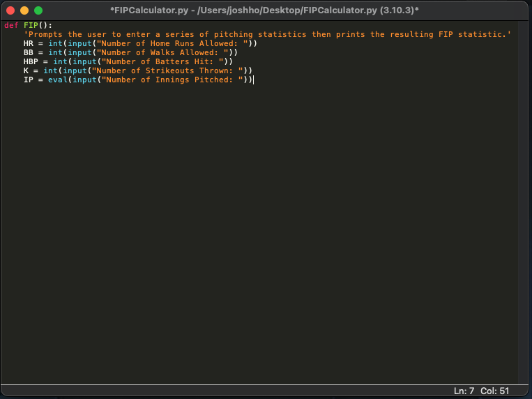
Task: Click the HBP variable name
Action: (31, 62)
